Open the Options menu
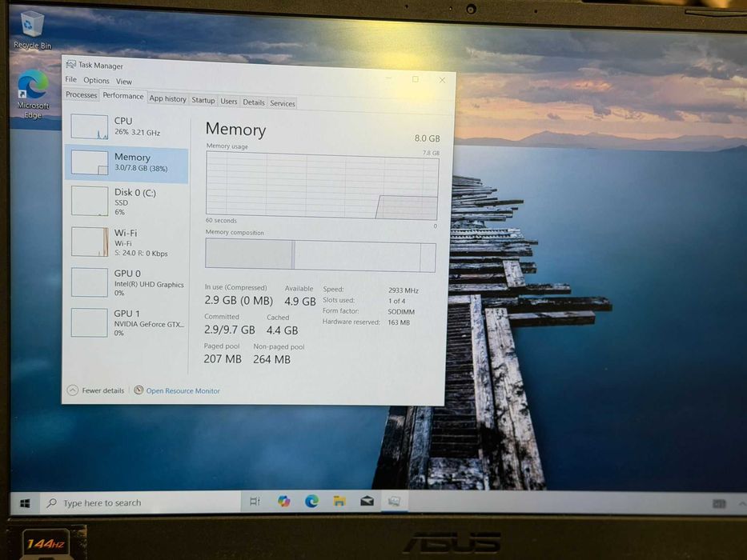The width and height of the screenshot is (747, 560). tap(96, 81)
